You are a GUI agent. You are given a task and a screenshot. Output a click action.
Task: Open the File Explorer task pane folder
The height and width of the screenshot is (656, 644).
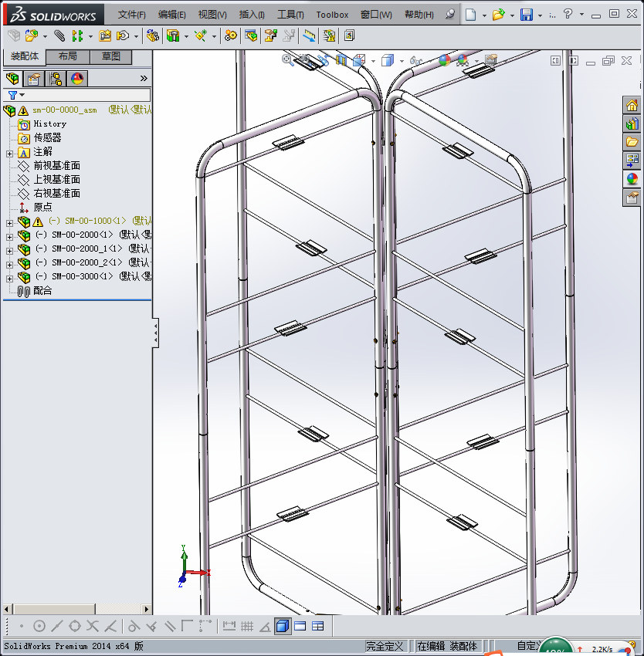(632, 142)
